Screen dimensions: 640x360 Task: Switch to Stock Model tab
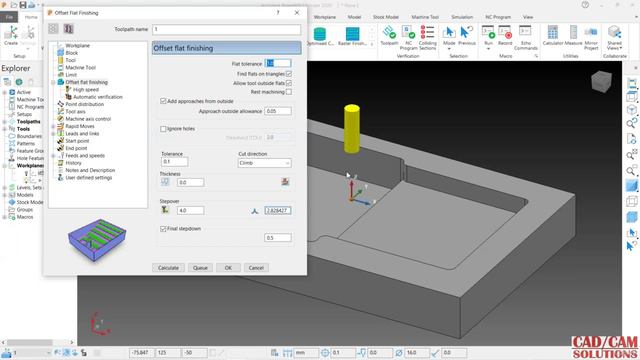[x=386, y=17]
